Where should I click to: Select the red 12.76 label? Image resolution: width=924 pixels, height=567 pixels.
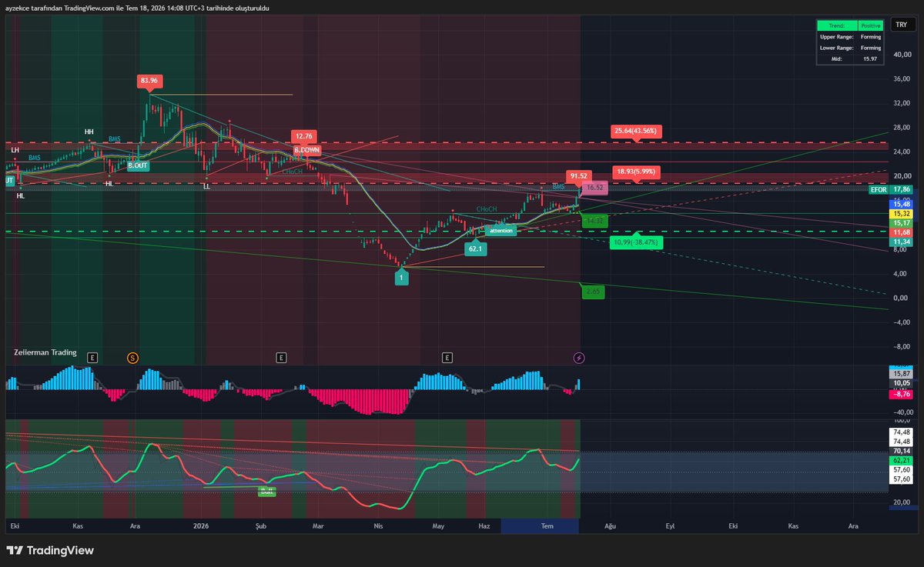pos(304,136)
